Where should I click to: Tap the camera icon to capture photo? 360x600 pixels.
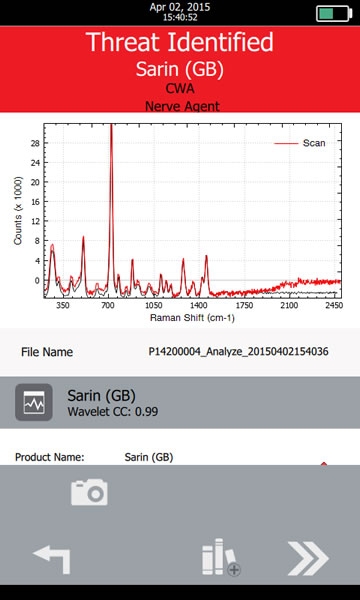pos(89,492)
